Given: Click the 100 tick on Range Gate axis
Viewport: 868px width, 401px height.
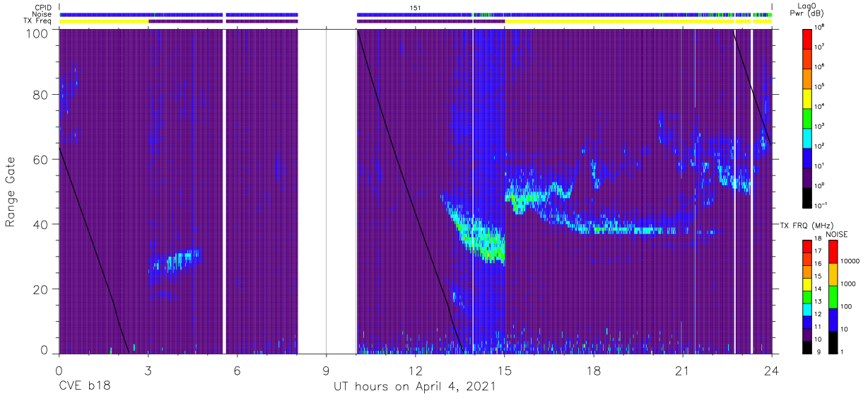Looking at the screenshot, I should (x=37, y=33).
